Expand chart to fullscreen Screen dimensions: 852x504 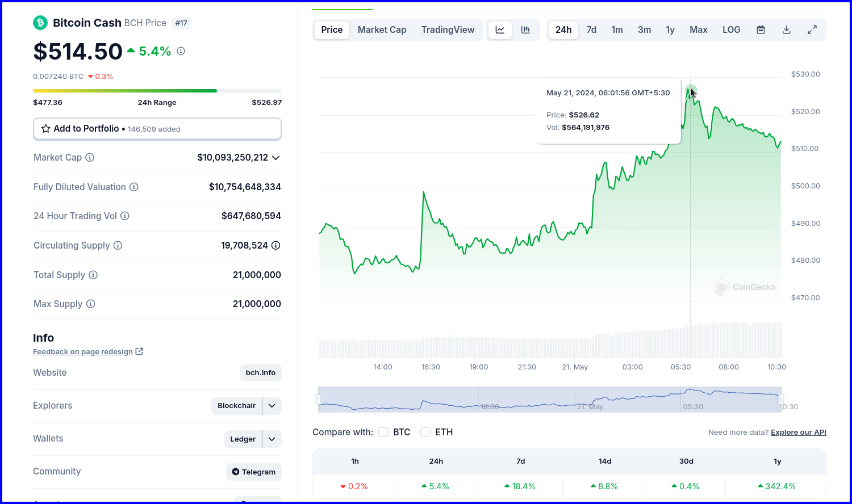pos(812,30)
